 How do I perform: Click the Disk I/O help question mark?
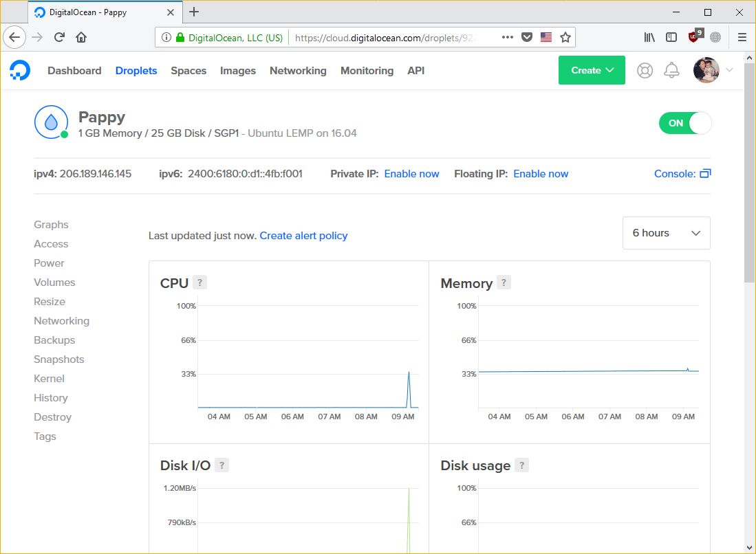(x=222, y=465)
